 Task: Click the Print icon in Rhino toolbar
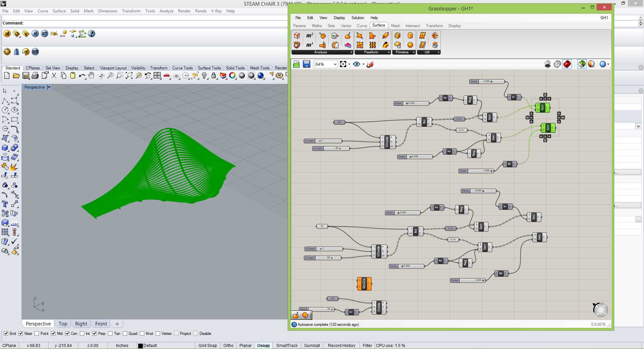pyautogui.click(x=35, y=76)
